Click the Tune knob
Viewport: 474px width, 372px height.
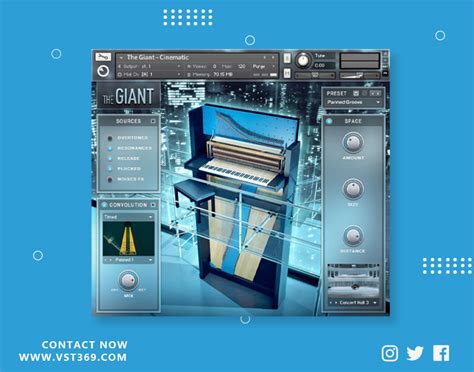pos(303,60)
